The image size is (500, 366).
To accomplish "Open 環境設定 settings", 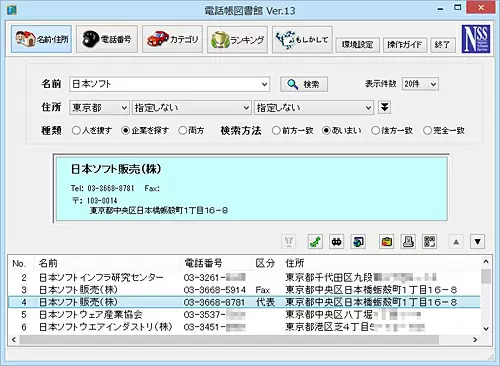I will (357, 45).
